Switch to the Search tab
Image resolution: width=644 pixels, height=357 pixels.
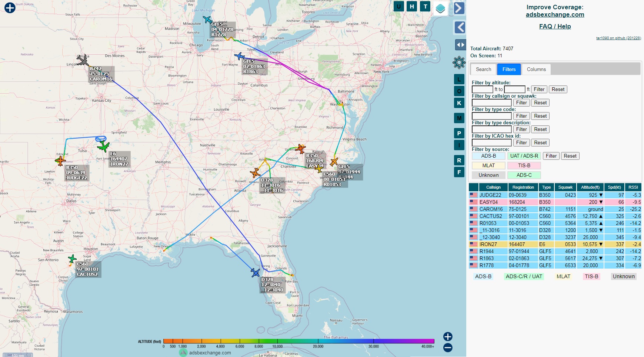[484, 69]
